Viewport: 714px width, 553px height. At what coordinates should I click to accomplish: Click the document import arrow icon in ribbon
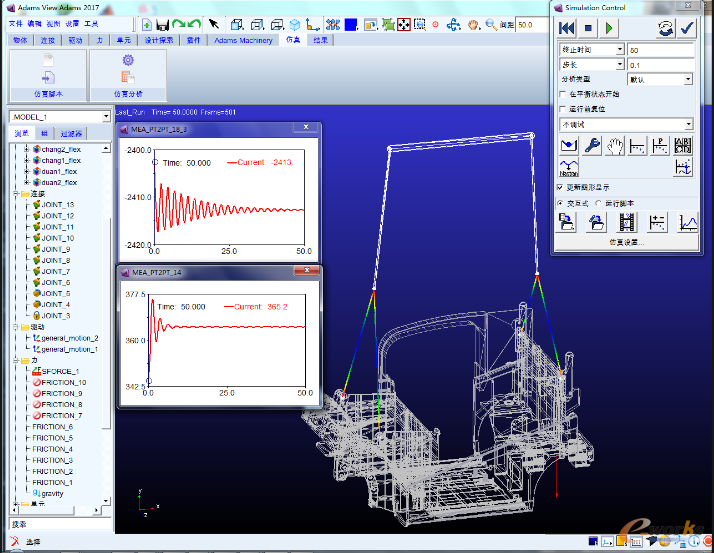[48, 77]
